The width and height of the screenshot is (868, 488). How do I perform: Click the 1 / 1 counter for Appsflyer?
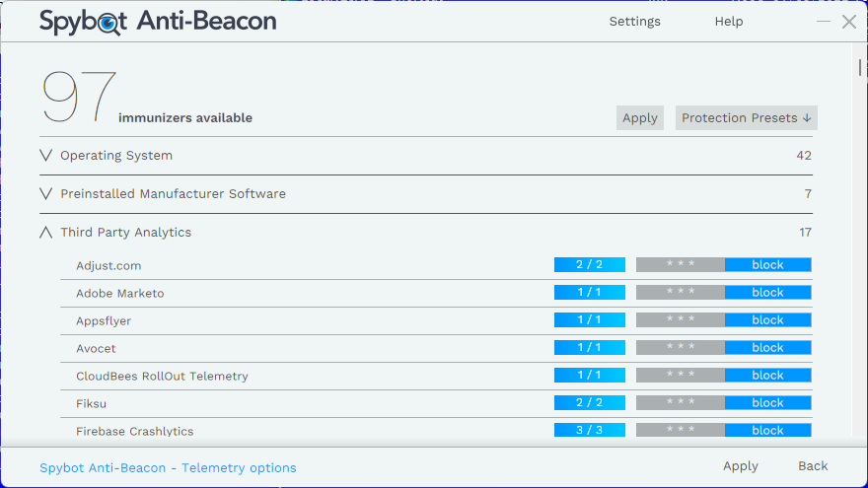tap(590, 319)
